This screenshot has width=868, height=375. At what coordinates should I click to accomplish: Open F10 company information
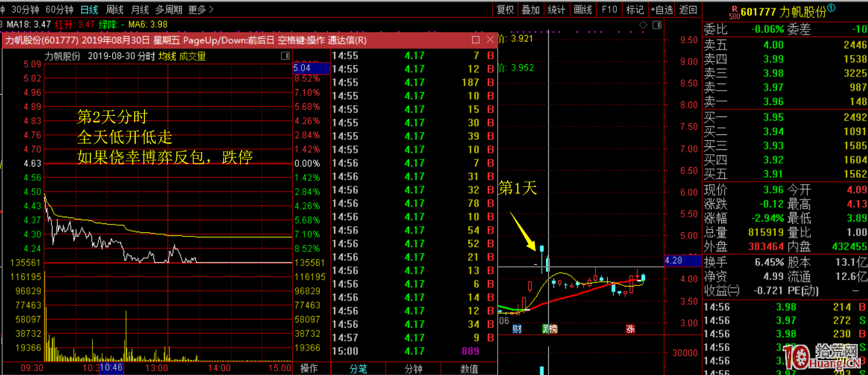[609, 10]
